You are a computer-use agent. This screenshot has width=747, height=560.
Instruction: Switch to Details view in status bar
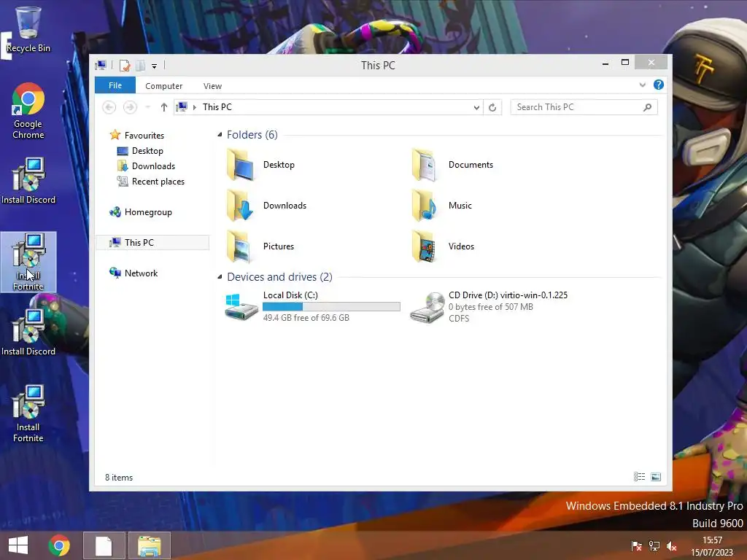point(639,477)
